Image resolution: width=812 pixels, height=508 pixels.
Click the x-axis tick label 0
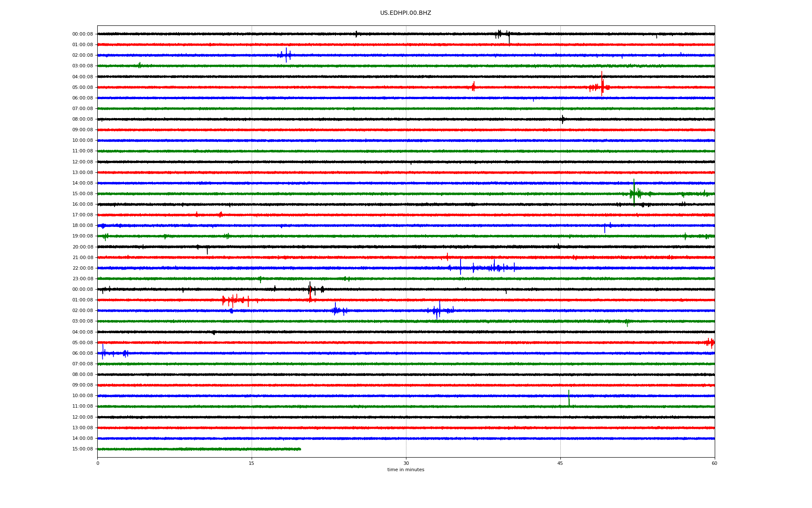click(98, 463)
